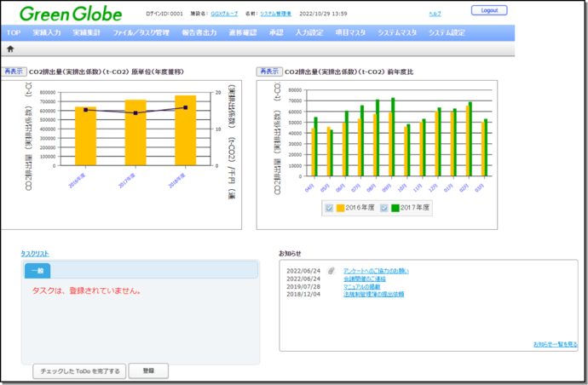Click the green 2017年度 legend swatch

pos(395,208)
